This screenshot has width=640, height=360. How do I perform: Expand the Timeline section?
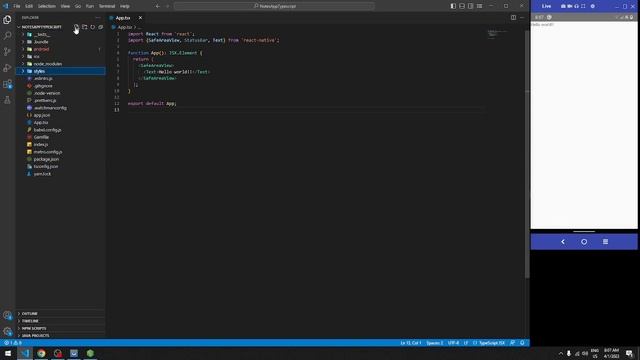(x=60, y=321)
